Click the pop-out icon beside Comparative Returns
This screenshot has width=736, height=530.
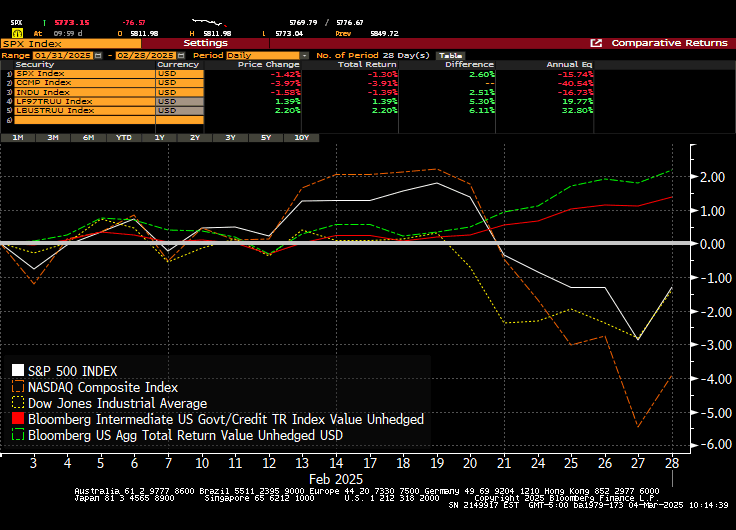coord(596,43)
